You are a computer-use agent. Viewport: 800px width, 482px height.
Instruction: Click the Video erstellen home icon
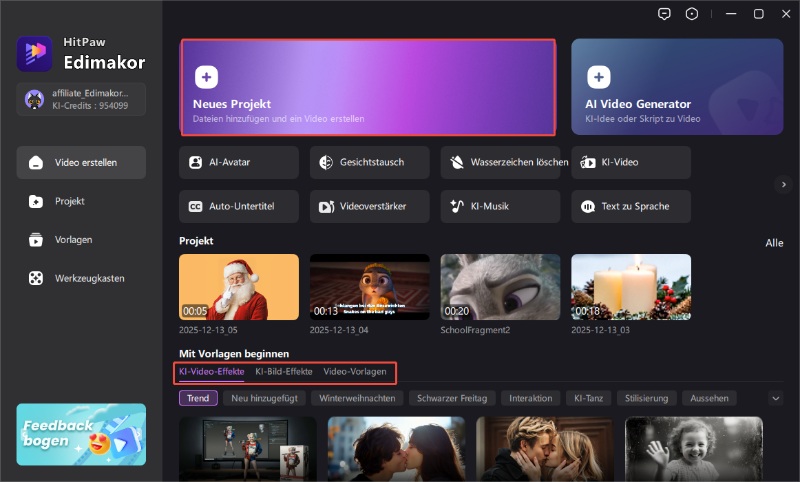pos(36,163)
